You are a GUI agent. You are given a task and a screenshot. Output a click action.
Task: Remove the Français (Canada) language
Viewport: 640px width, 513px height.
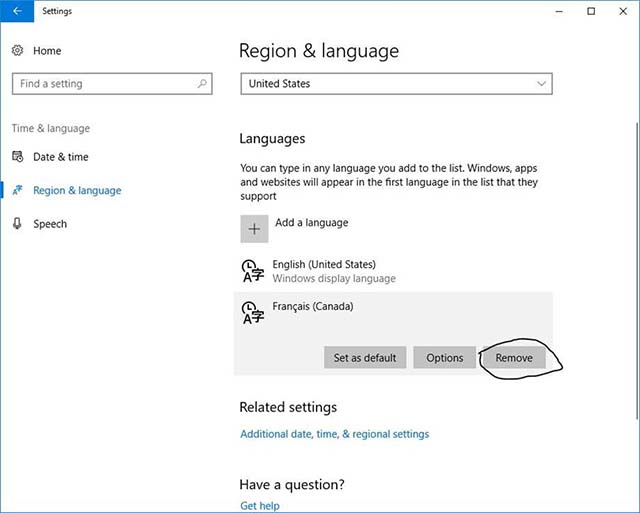tap(514, 358)
